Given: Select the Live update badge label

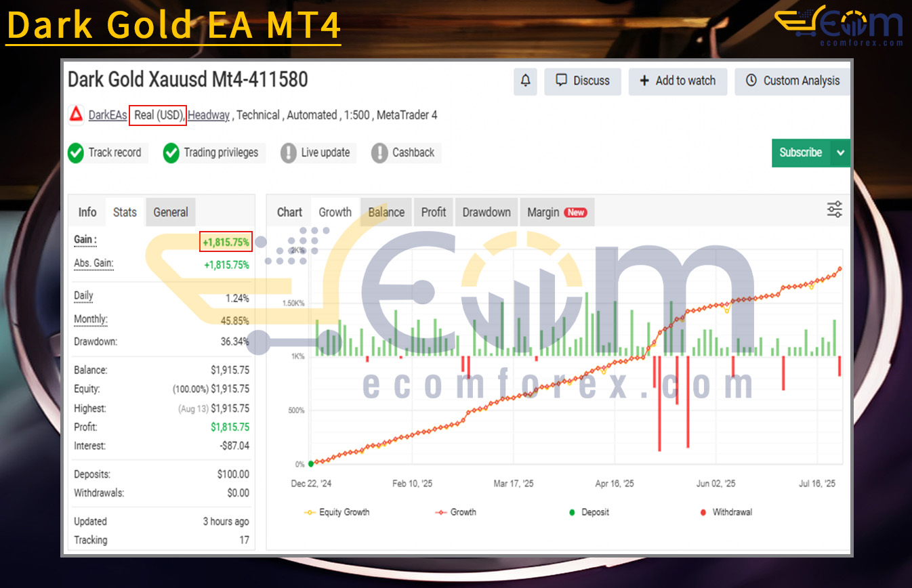Looking at the screenshot, I should (x=325, y=152).
